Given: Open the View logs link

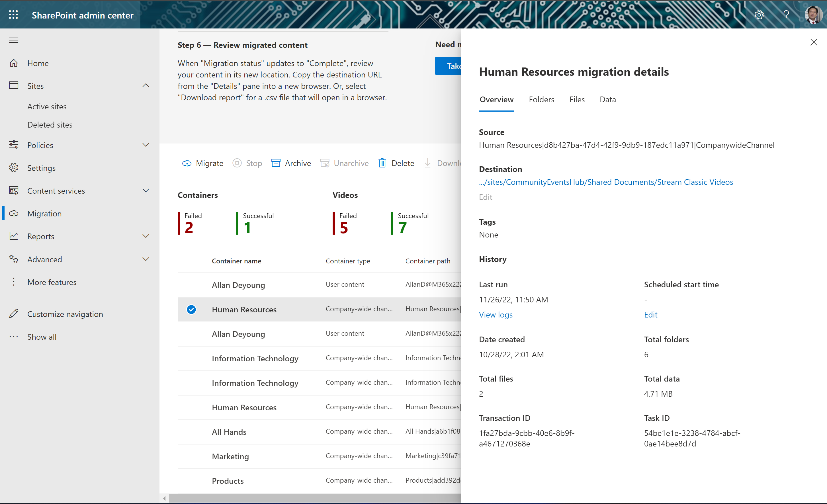Looking at the screenshot, I should click(496, 314).
